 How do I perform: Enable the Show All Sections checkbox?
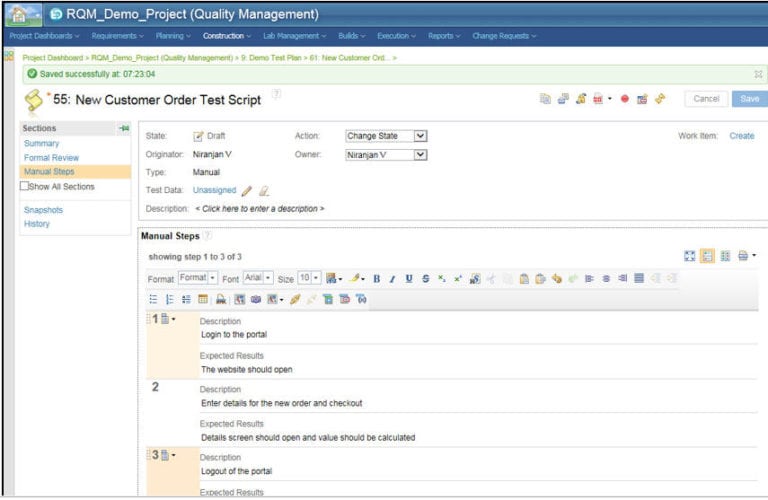pyautogui.click(x=26, y=186)
